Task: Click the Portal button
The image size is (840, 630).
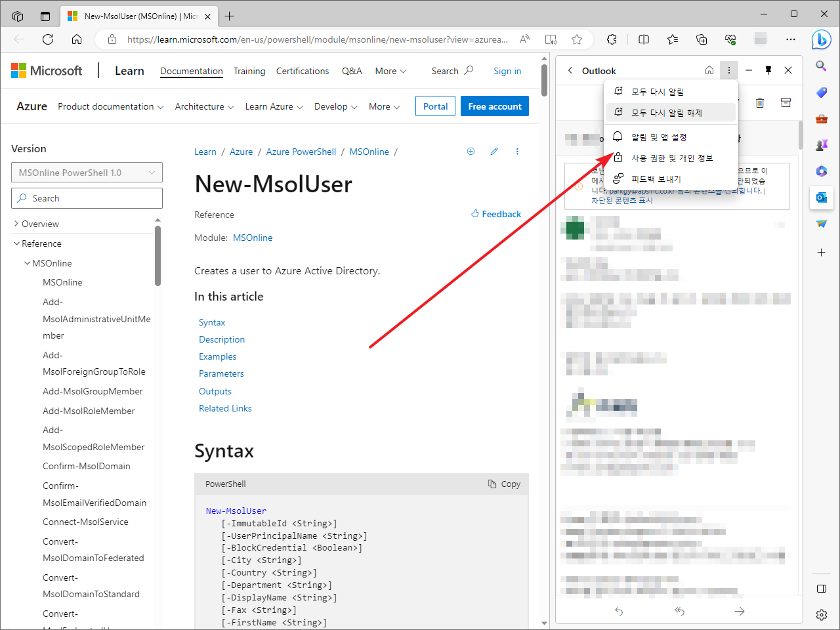Action: [435, 106]
